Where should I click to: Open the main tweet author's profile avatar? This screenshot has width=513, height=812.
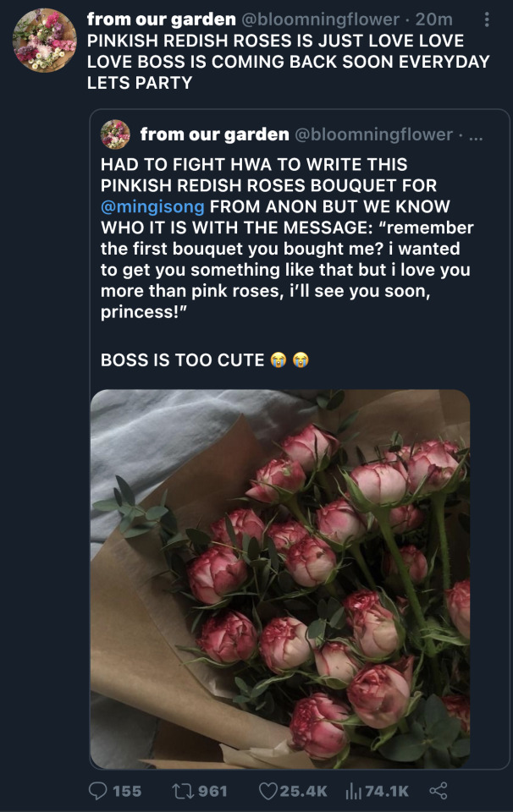pyautogui.click(x=45, y=41)
